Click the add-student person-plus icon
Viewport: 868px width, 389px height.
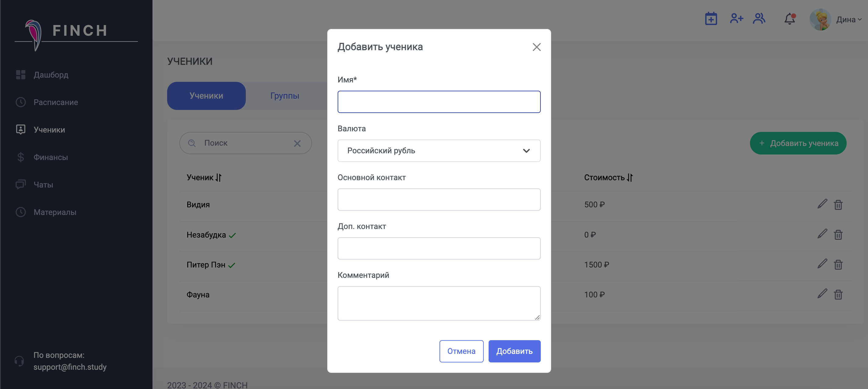(736, 19)
